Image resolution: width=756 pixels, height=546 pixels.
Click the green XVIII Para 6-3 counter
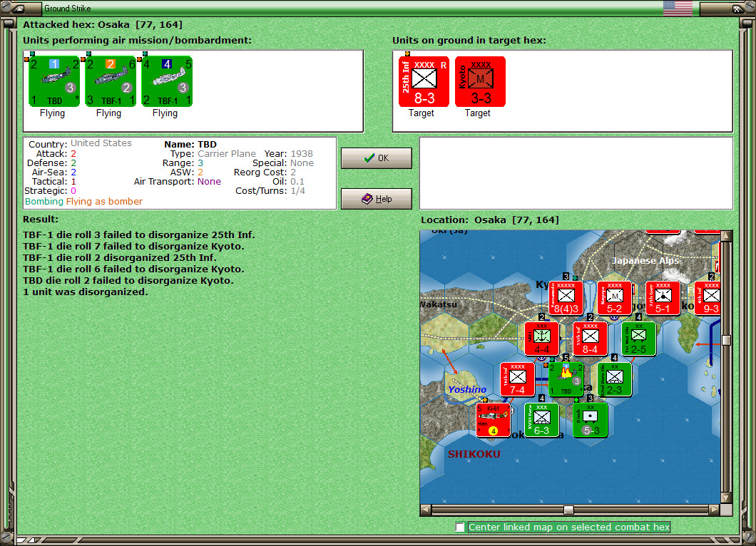(x=541, y=421)
